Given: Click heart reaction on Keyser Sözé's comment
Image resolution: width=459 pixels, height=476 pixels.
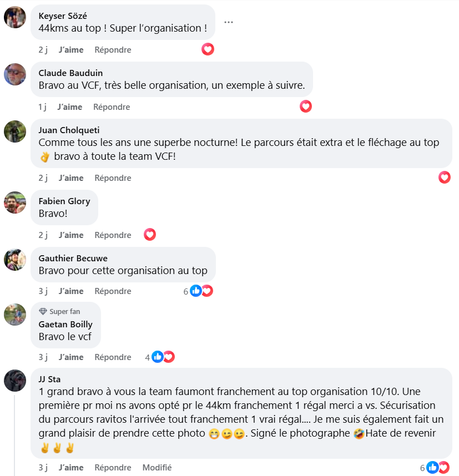Looking at the screenshot, I should tap(208, 49).
